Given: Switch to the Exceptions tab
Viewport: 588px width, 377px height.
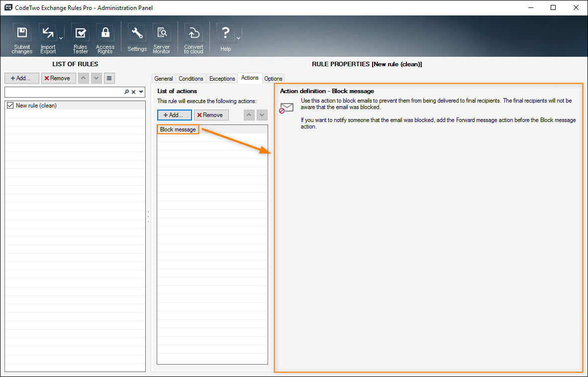Looking at the screenshot, I should 222,79.
